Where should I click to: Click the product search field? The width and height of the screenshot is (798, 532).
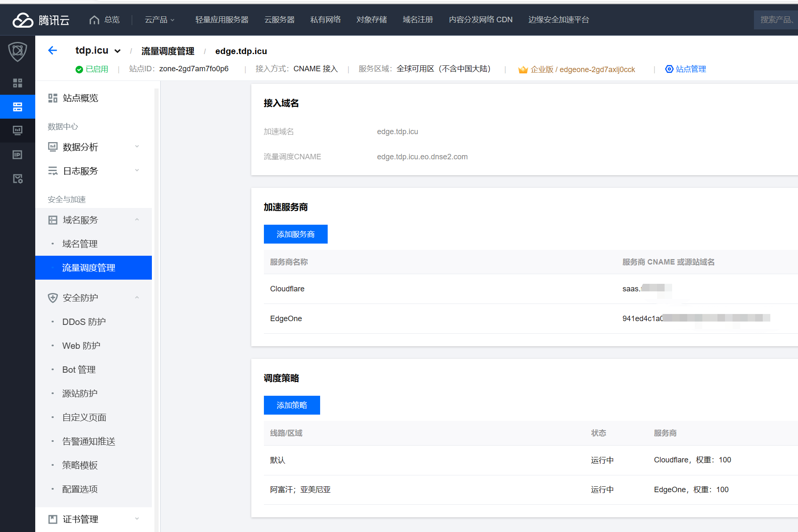click(x=776, y=20)
